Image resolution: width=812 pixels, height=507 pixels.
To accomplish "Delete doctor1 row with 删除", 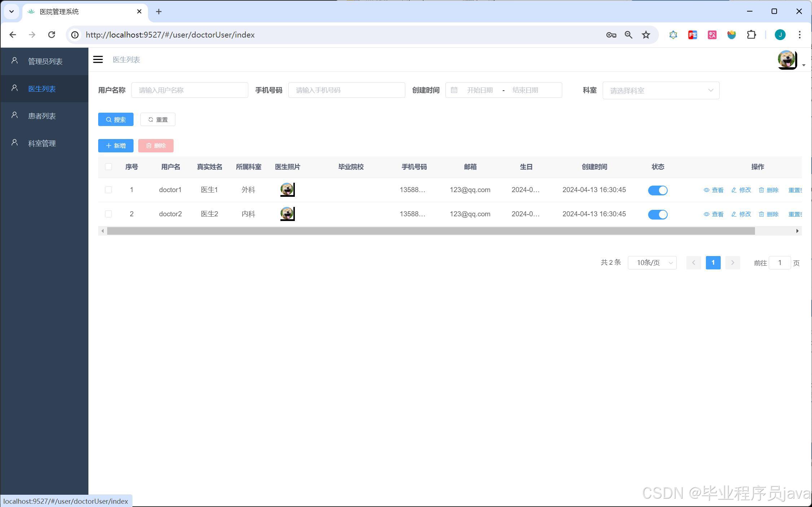I will tap(769, 190).
